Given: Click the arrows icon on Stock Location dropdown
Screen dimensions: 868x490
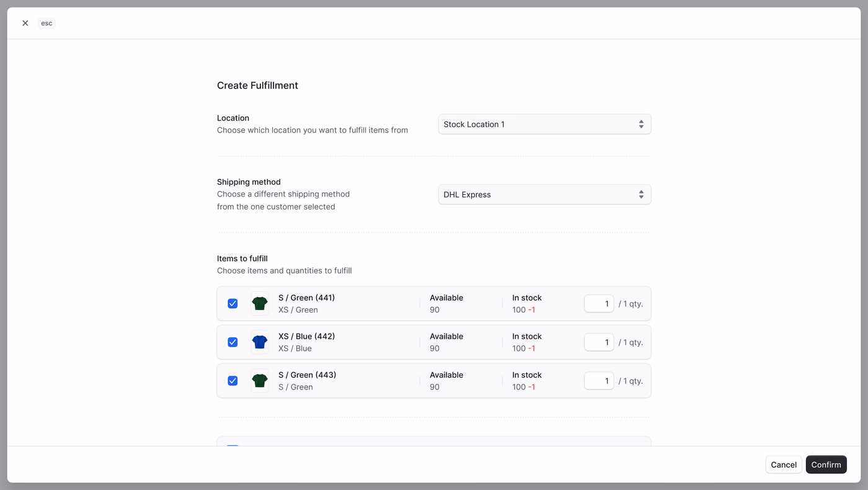Looking at the screenshot, I should 641,124.
